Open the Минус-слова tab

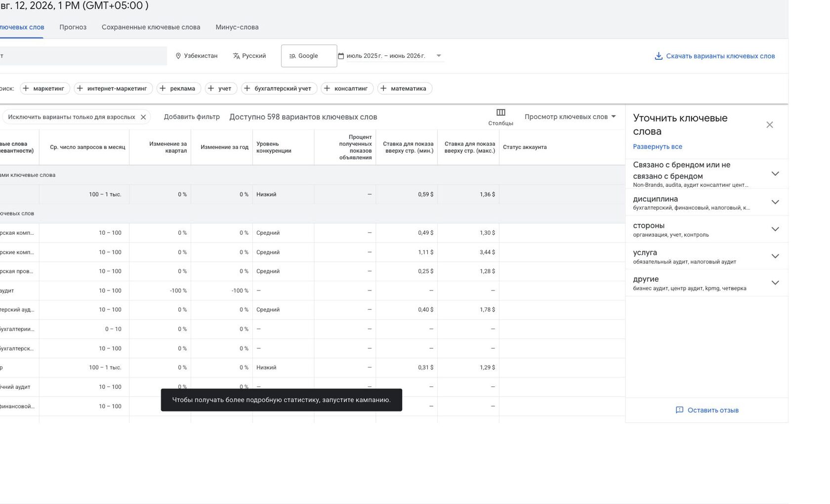[x=237, y=27]
